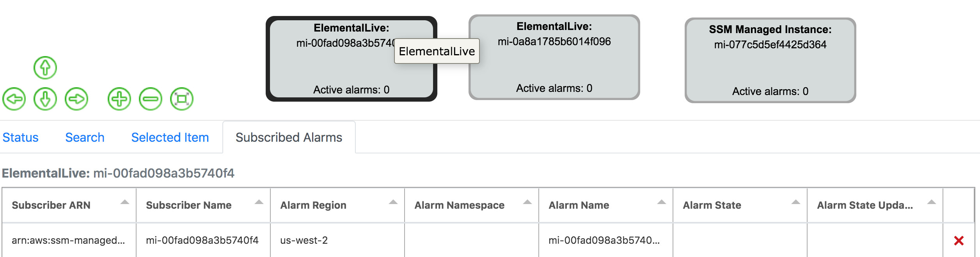Remove the alarm subscription with red X
The image size is (980, 257).
pyautogui.click(x=959, y=241)
